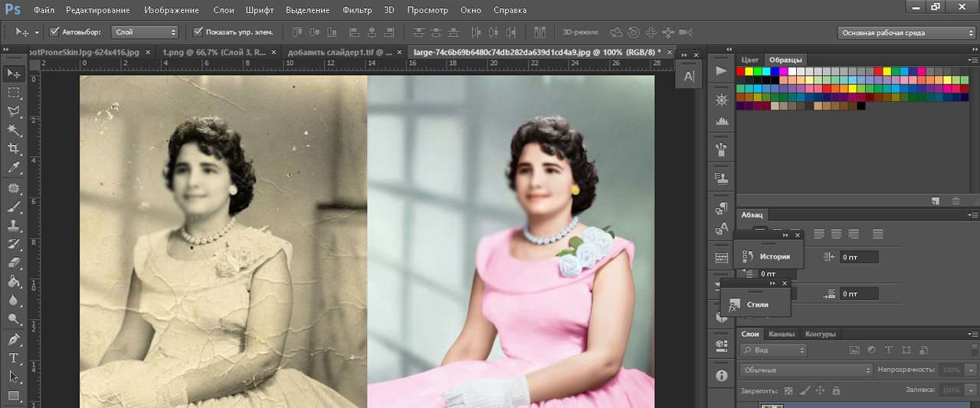Toggle the Автовыбор checkbox

[54, 32]
